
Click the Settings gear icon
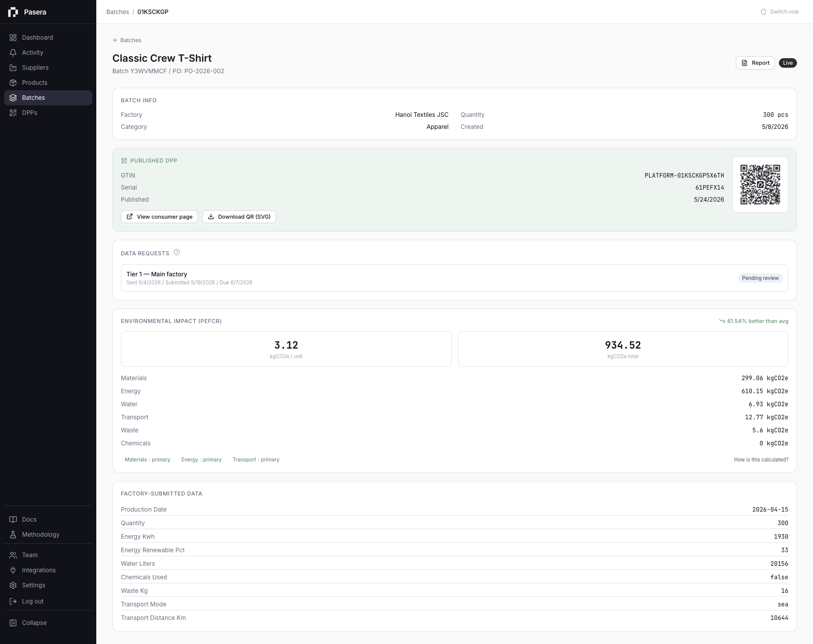click(x=13, y=585)
